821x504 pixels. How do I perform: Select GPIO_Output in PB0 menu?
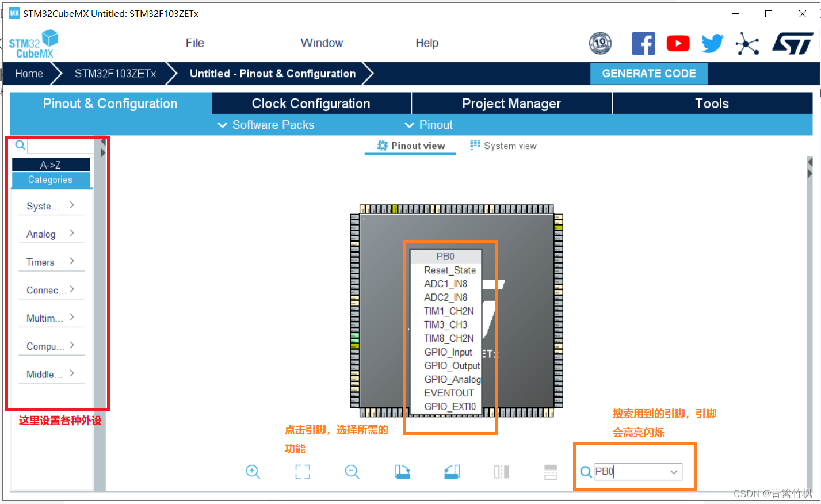tap(452, 366)
